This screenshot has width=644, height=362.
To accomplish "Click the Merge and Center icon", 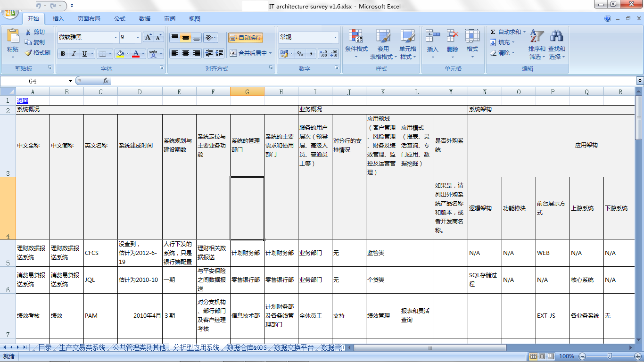I will pos(233,53).
